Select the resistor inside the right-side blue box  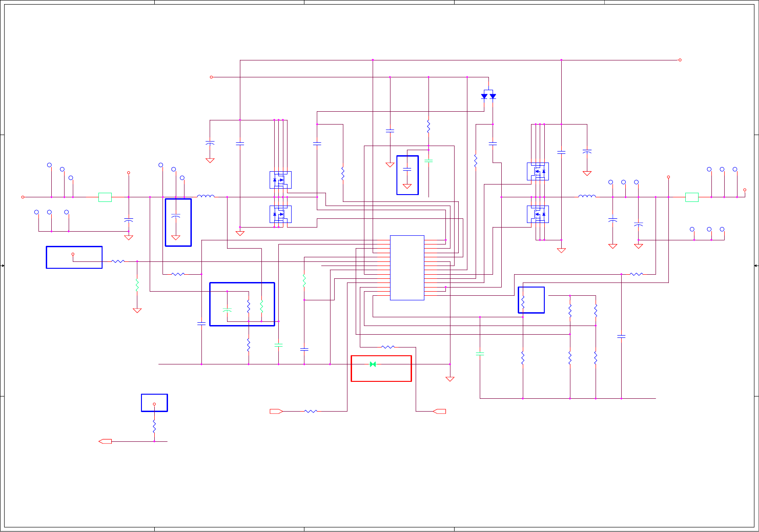pos(523,302)
